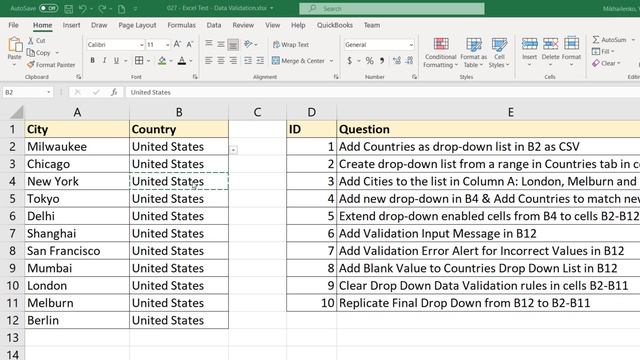Open the drop-down arrow beside cell B2
The height and width of the screenshot is (360, 640).
(x=233, y=150)
